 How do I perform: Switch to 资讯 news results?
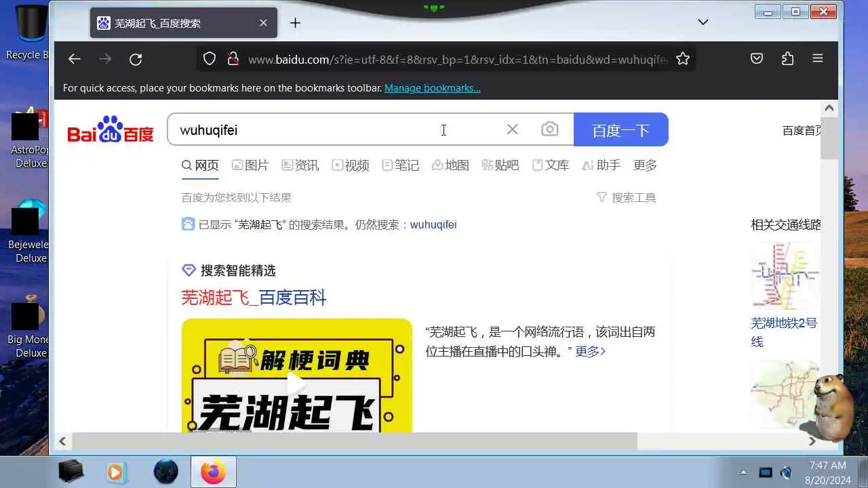[x=300, y=165]
